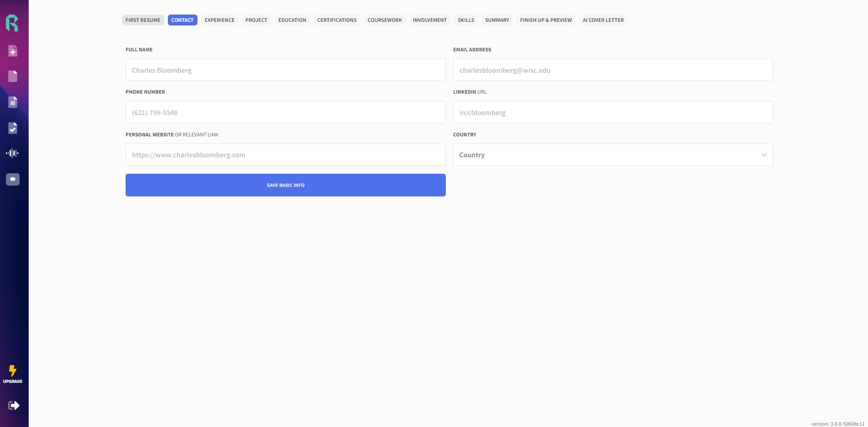868x427 pixels.
Task: Expand the Country dropdown
Action: (x=613, y=155)
